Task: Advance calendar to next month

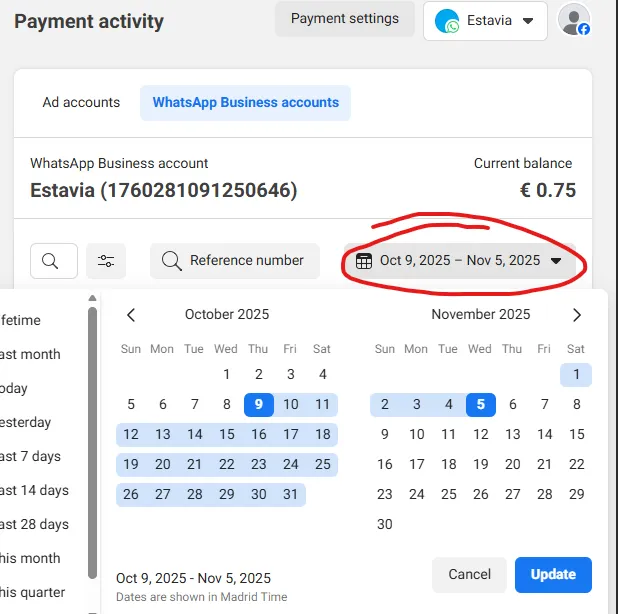Action: [576, 315]
